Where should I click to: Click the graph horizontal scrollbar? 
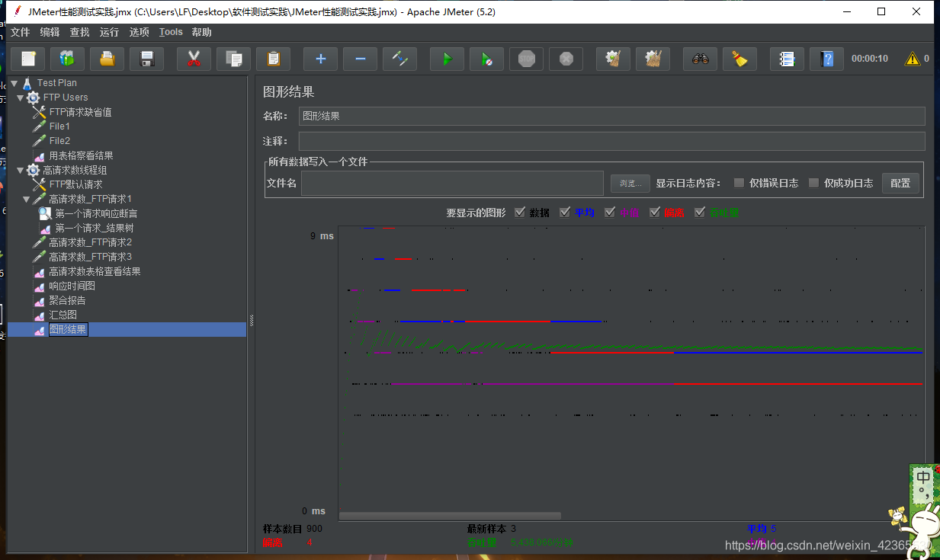(x=450, y=516)
